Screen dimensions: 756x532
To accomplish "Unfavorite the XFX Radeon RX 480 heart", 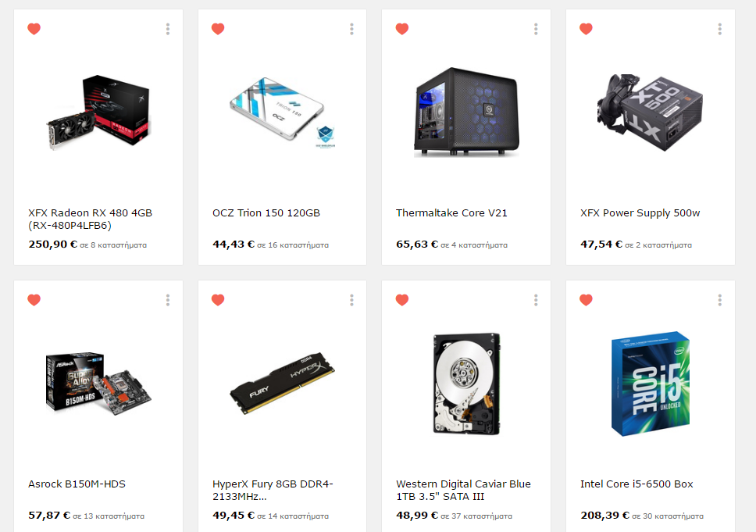I will (34, 29).
